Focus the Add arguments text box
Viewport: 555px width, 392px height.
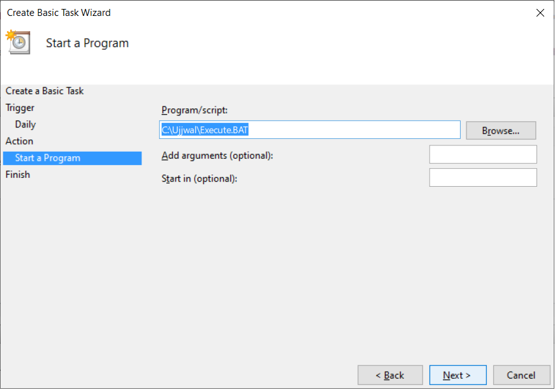[483, 155]
